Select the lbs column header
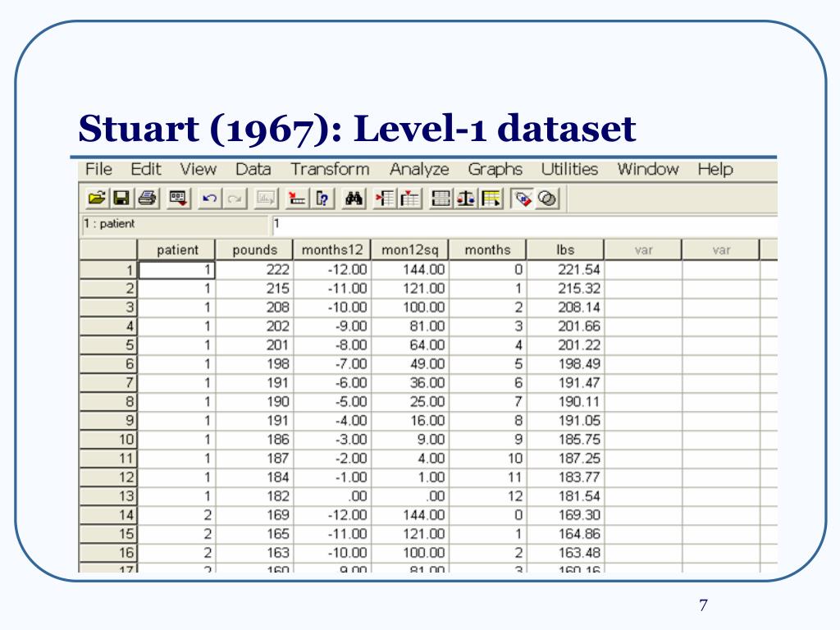The height and width of the screenshot is (630, 840). (x=565, y=250)
